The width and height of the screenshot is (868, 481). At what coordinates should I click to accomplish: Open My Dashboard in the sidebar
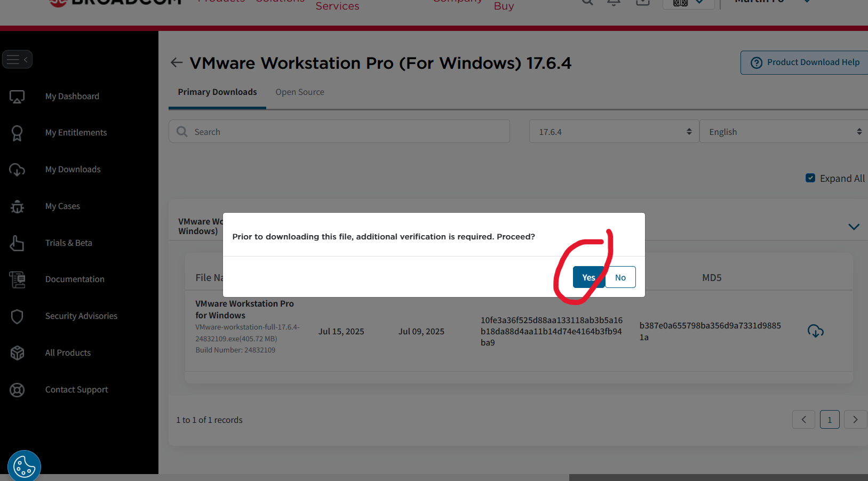(72, 97)
